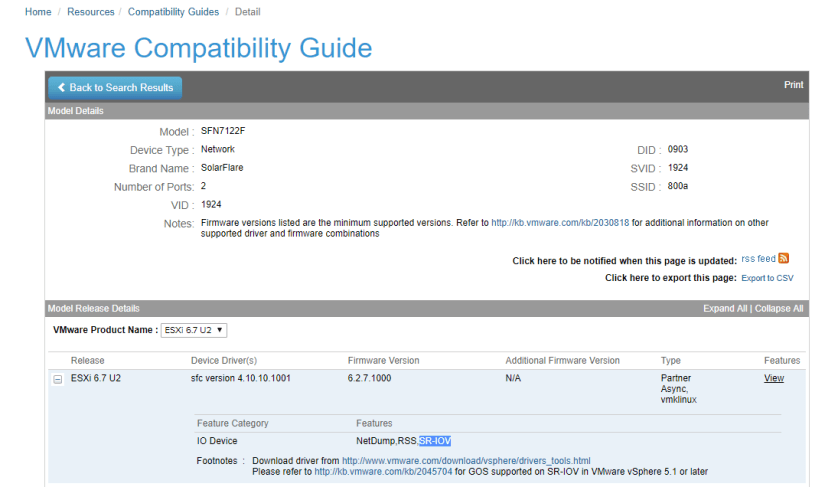Click the Print link

pos(793,85)
